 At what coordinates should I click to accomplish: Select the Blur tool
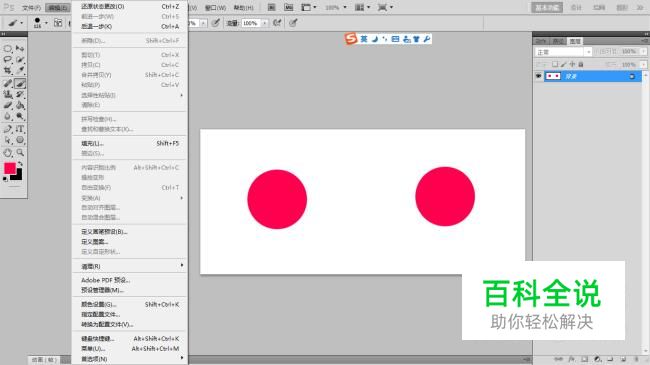(7, 117)
